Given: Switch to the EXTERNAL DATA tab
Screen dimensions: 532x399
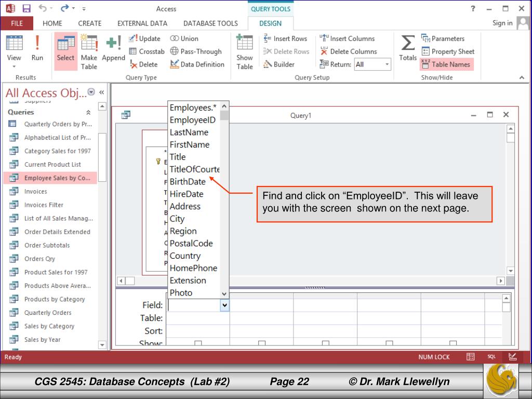Looking at the screenshot, I should click(x=142, y=23).
